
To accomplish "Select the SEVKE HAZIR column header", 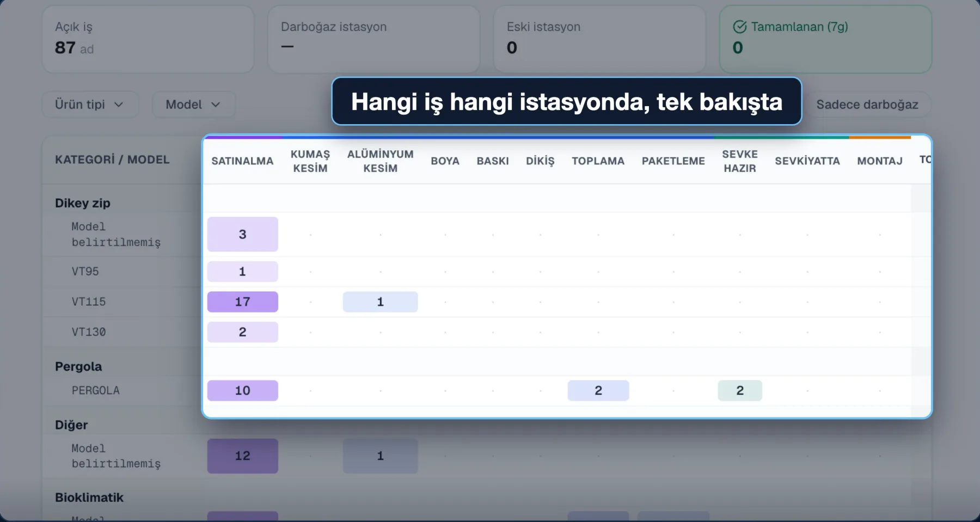I will coord(740,161).
